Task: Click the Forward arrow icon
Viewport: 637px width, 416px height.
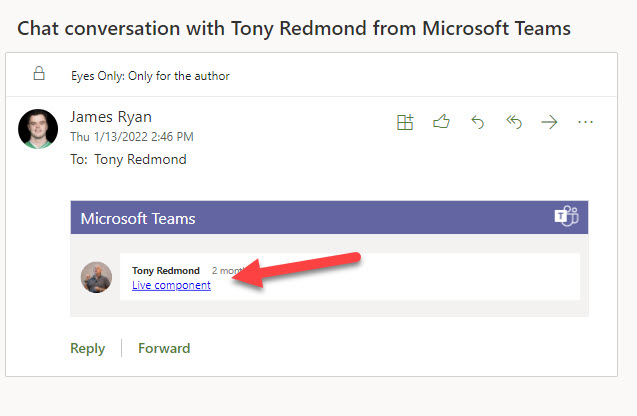Action: coord(549,122)
